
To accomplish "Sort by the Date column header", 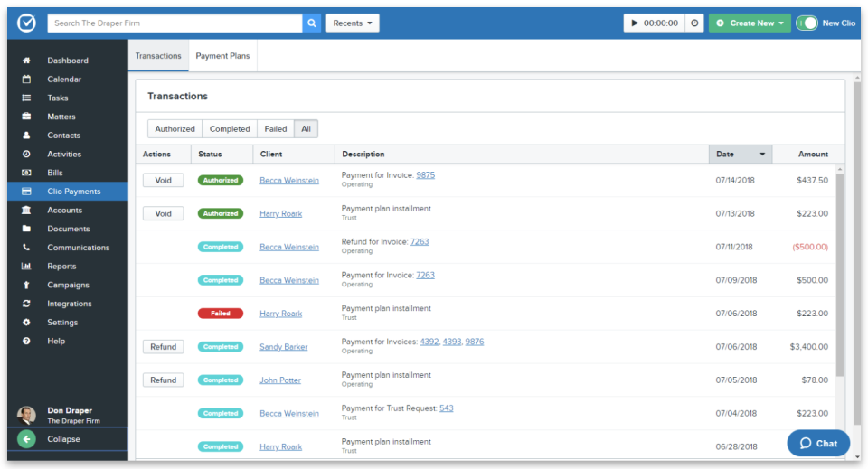I will (x=741, y=155).
